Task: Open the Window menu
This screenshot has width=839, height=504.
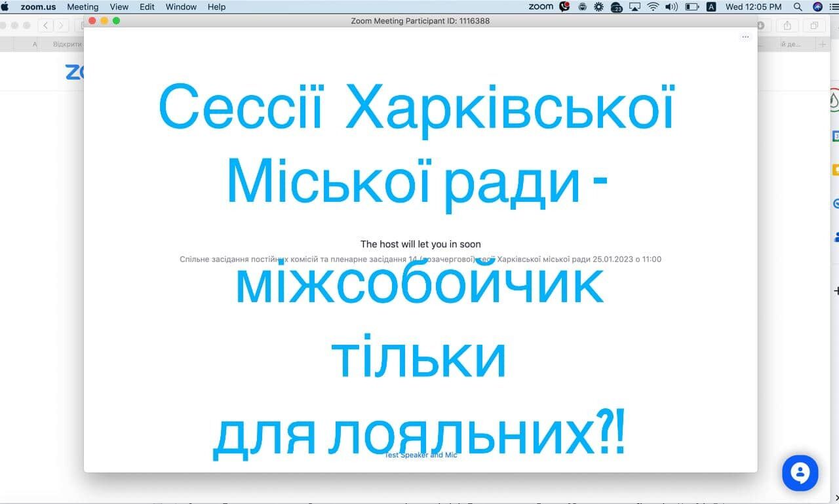Action: click(181, 7)
